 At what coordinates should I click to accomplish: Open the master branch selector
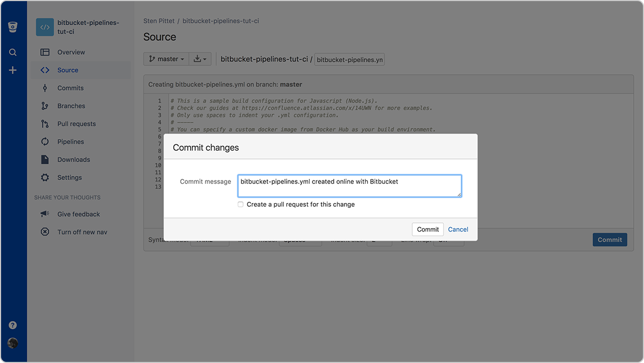click(166, 59)
